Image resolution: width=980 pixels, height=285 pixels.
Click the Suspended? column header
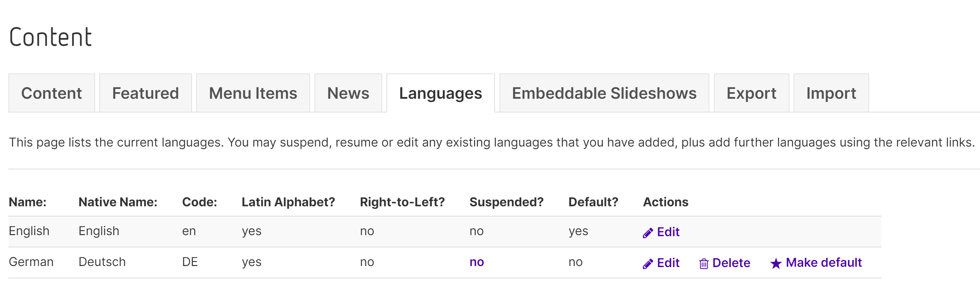click(506, 202)
